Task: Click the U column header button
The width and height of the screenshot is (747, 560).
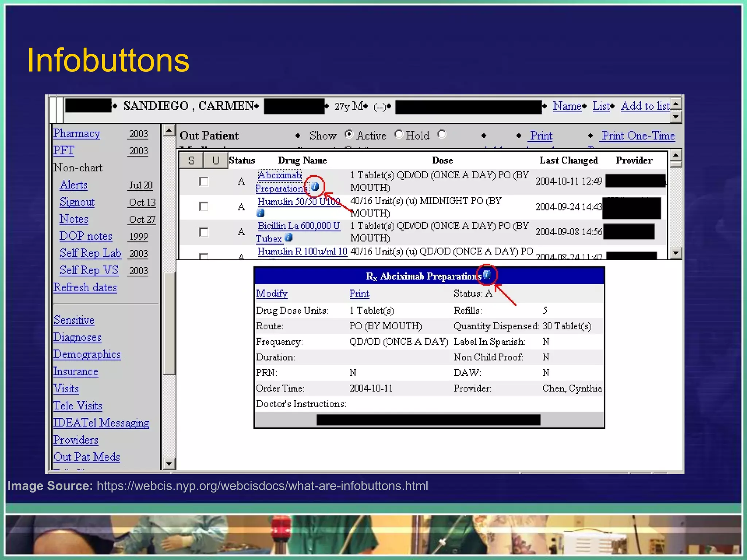Action: coord(216,160)
